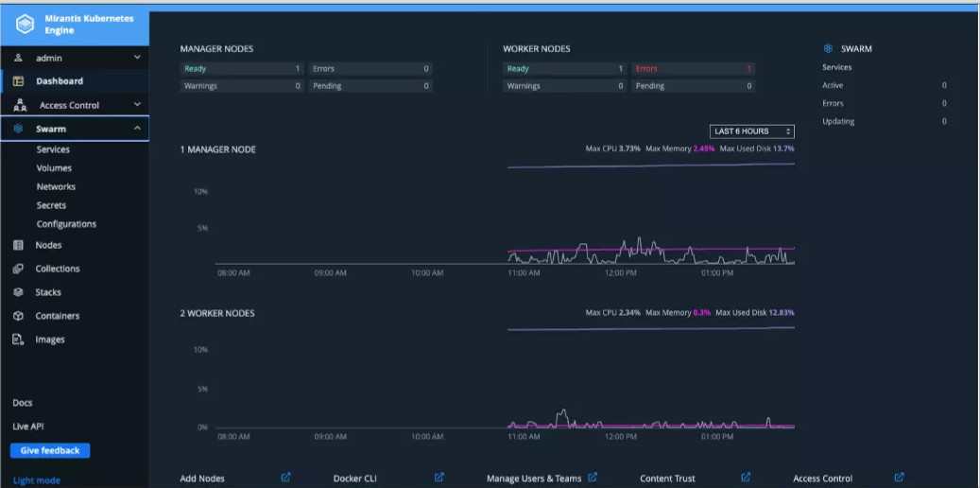
Task: Open external link icon beside bottom Access Control
Action: point(899,478)
